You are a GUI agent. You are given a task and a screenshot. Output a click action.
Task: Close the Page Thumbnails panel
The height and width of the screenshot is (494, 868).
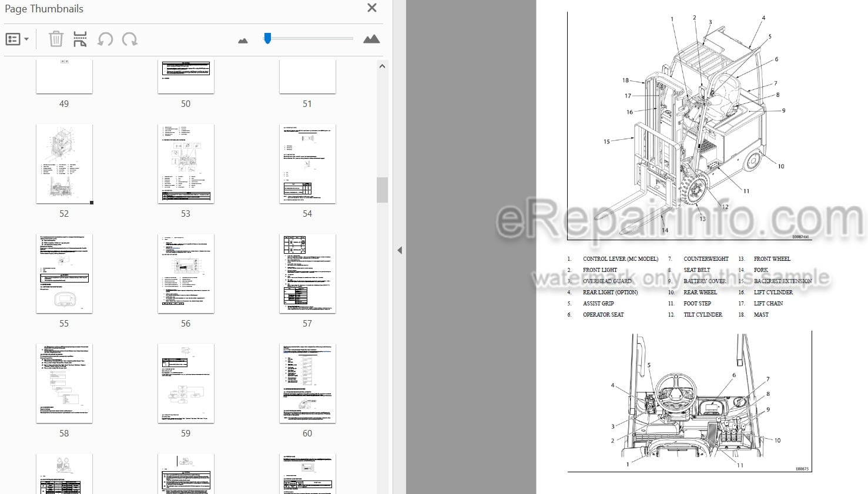click(371, 8)
